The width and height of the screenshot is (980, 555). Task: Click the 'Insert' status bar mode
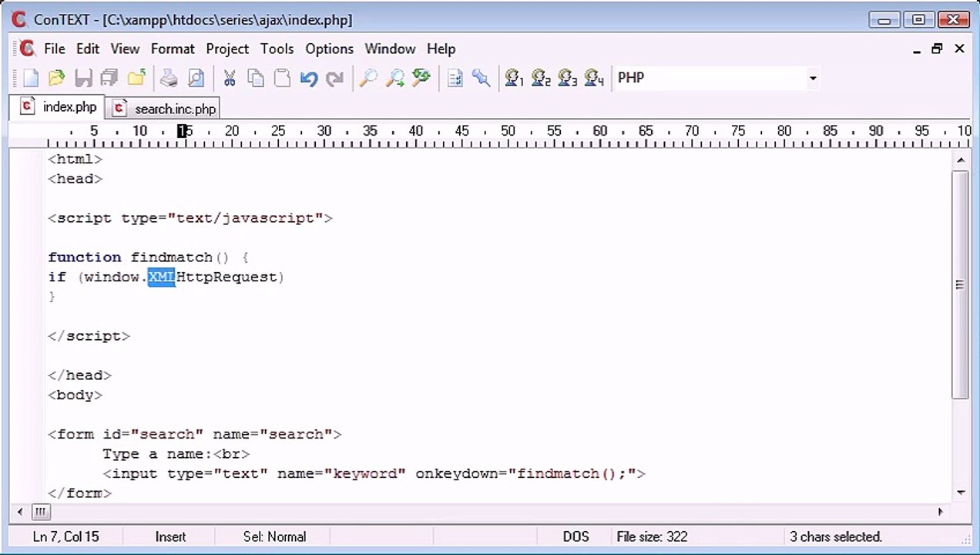170,536
